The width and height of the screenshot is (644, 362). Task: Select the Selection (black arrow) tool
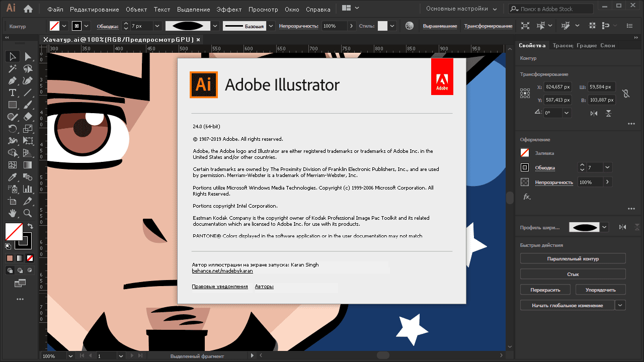(13, 56)
